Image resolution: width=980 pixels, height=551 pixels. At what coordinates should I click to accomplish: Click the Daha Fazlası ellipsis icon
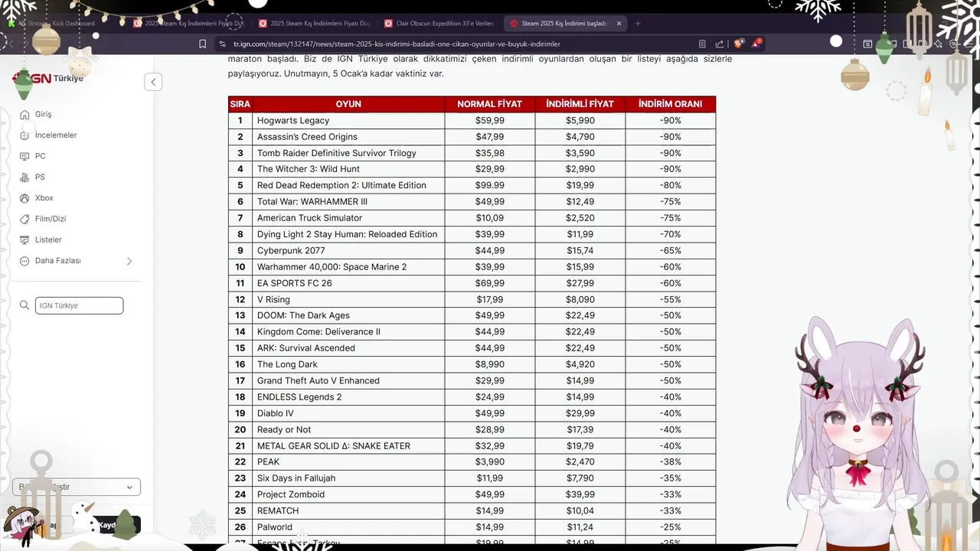[x=24, y=261]
